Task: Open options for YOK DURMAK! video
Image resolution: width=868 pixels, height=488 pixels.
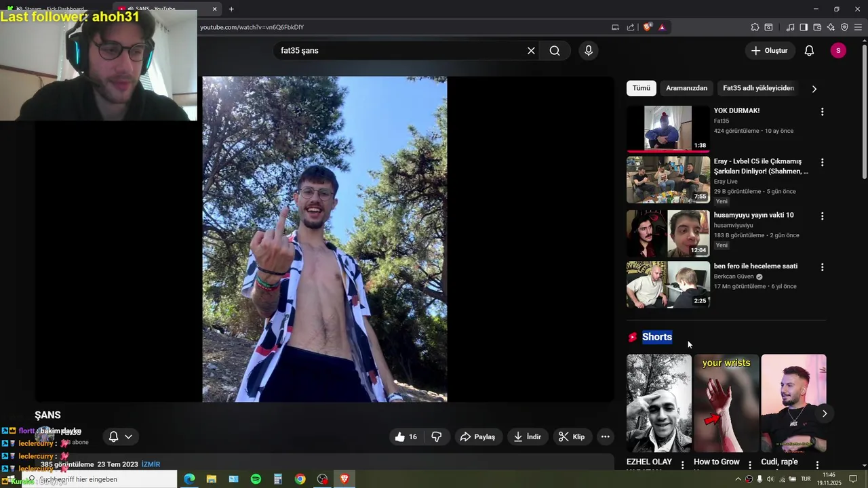Action: (822, 112)
